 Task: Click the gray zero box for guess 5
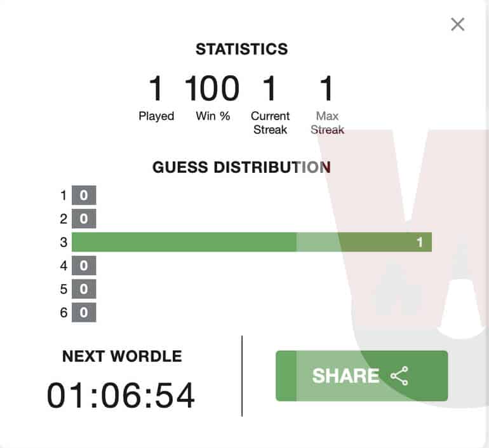click(84, 288)
